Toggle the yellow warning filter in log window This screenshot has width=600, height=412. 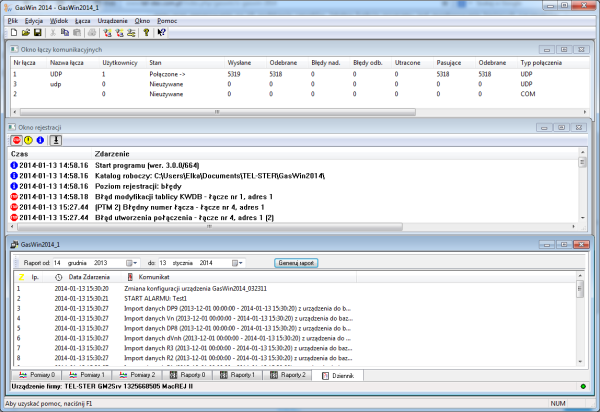tap(28, 141)
